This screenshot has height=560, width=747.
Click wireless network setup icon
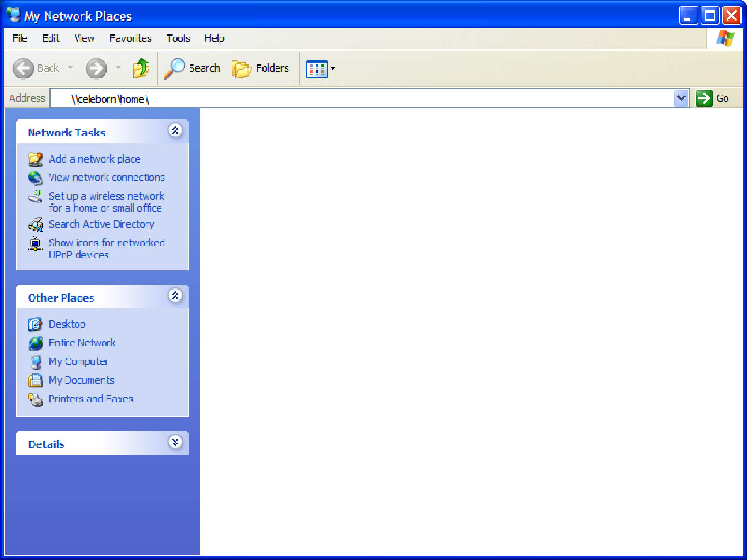[x=36, y=196]
